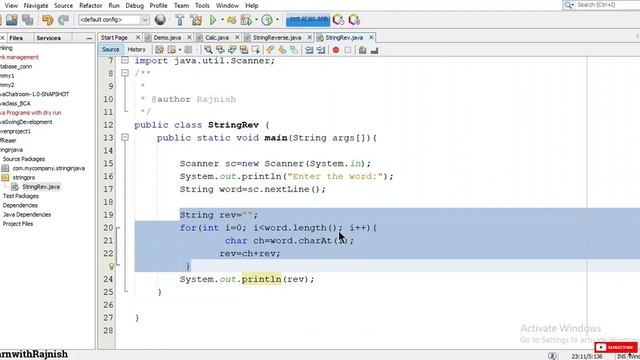Go to Previous Bookmark icon
Image resolution: width=640 pixels, height=360 pixels.
pyautogui.click(x=270, y=50)
